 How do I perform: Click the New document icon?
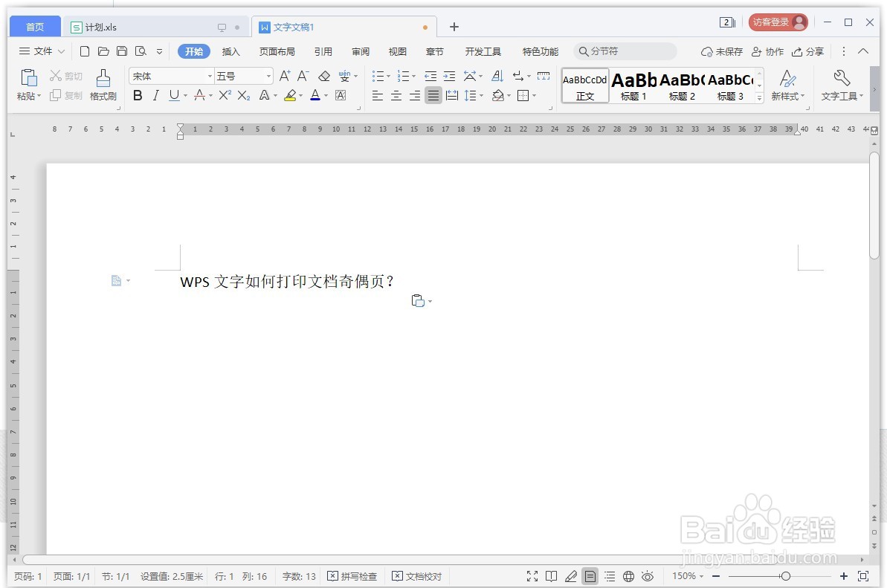pyautogui.click(x=84, y=51)
